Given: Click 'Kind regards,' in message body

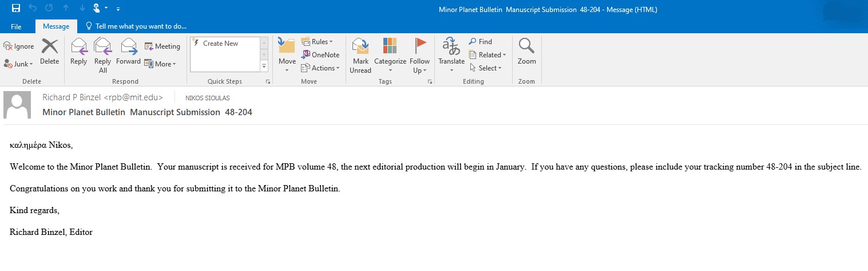Looking at the screenshot, I should point(34,210).
